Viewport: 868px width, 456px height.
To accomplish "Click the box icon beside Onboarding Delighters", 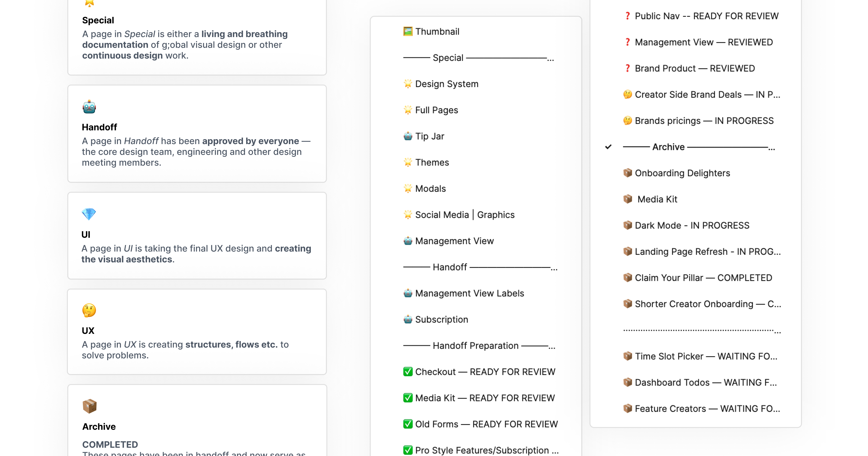I will pyautogui.click(x=627, y=173).
